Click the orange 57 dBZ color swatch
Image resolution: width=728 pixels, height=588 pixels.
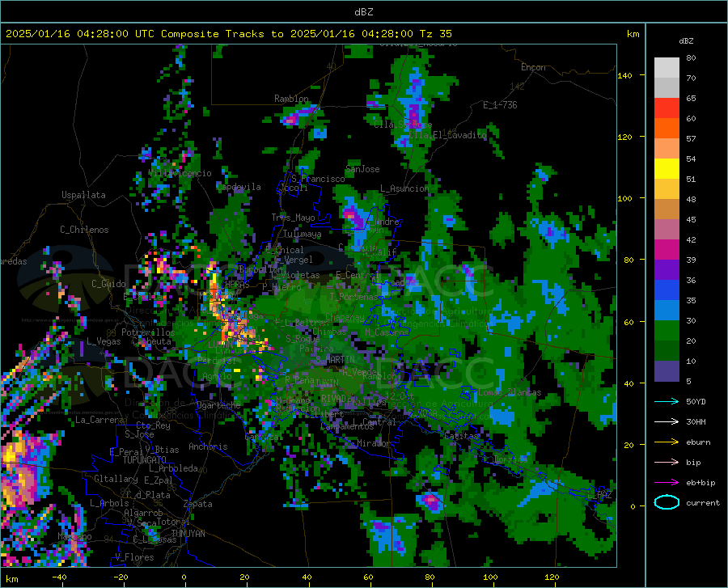click(667, 129)
